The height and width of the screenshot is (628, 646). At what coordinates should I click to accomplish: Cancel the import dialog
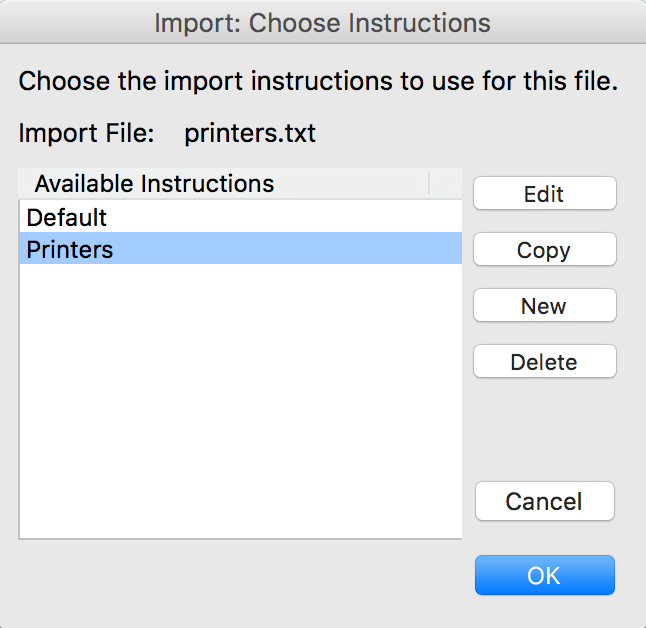click(544, 501)
